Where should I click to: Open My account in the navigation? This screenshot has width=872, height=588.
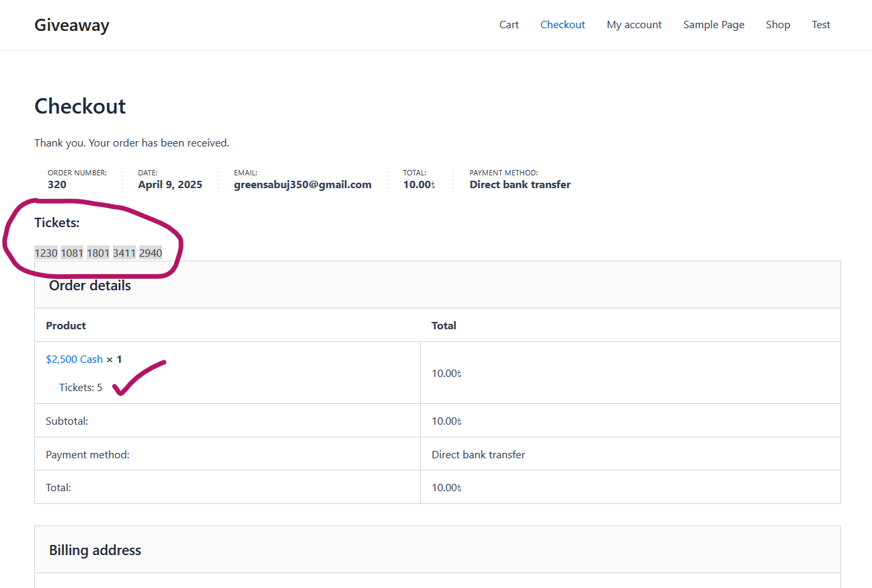(634, 25)
